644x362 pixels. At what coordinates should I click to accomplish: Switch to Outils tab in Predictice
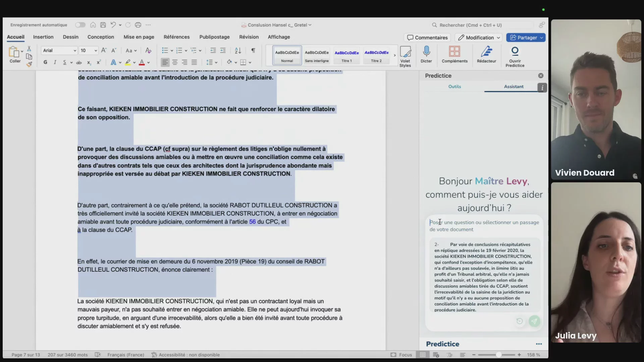point(454,86)
